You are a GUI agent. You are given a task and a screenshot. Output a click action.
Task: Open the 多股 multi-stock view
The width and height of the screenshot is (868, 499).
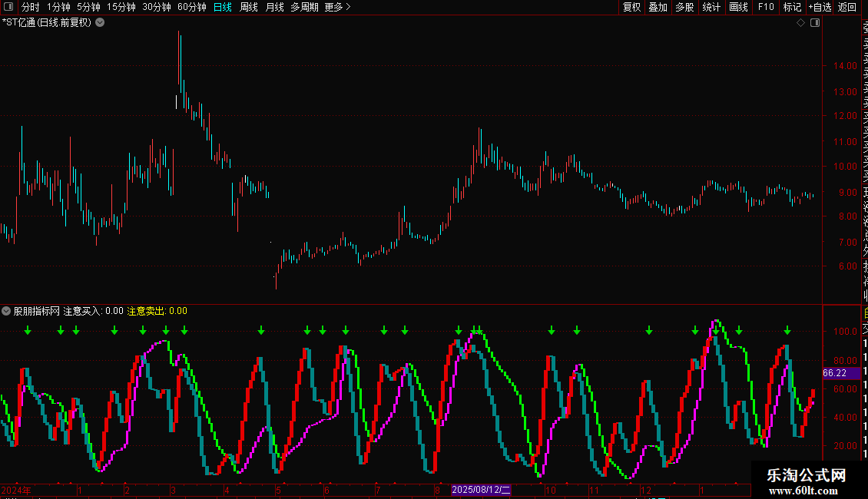tap(684, 7)
